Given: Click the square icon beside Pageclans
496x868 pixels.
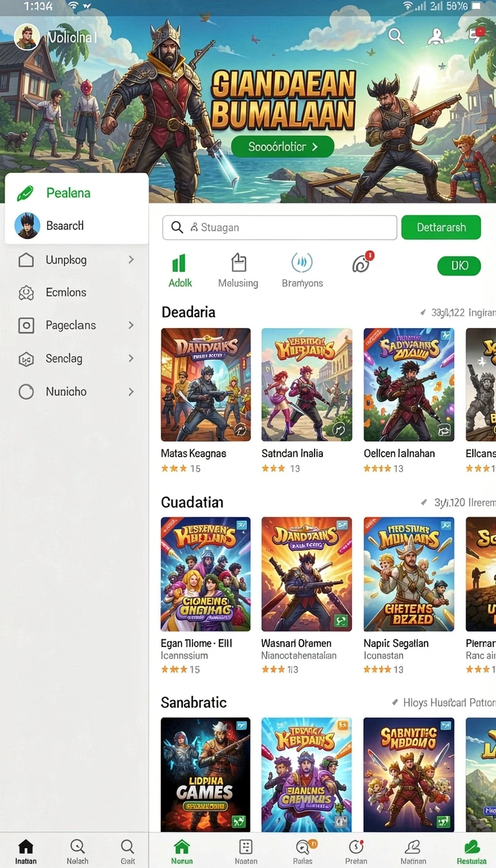Looking at the screenshot, I should (x=26, y=325).
